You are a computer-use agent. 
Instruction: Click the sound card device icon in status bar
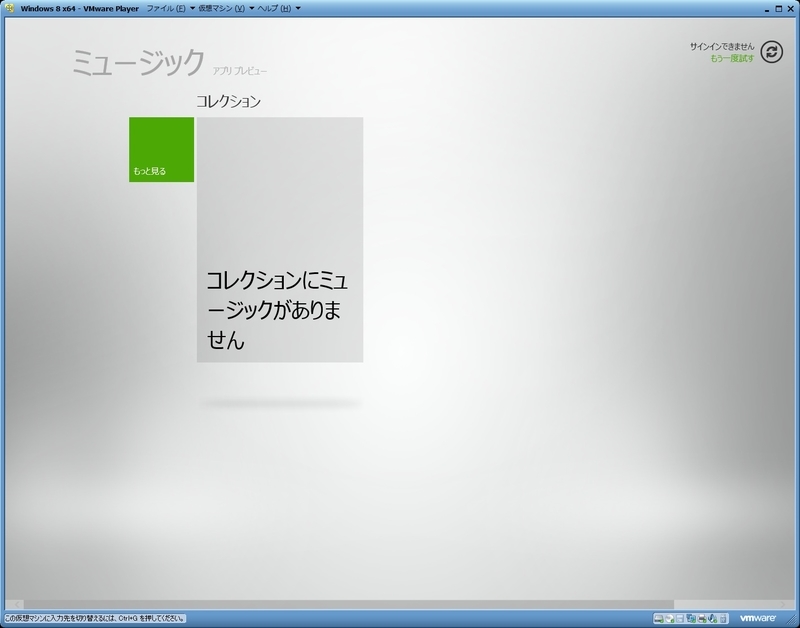coord(713,618)
